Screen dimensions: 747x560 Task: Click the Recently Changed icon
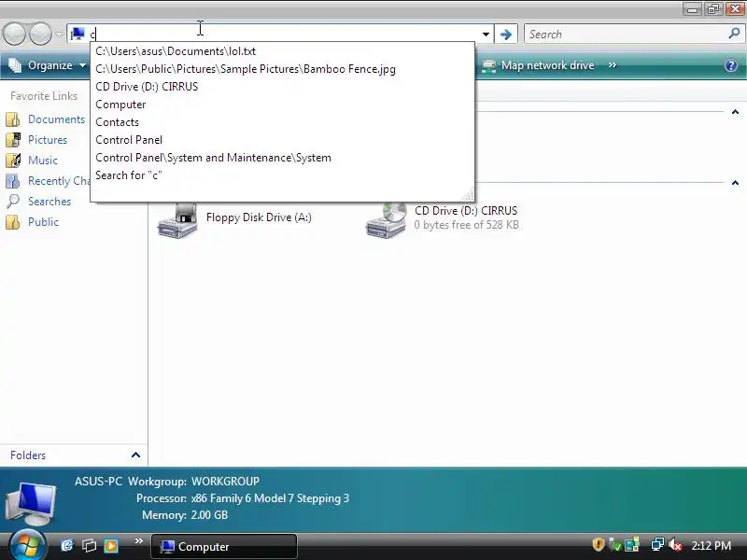click(13, 181)
